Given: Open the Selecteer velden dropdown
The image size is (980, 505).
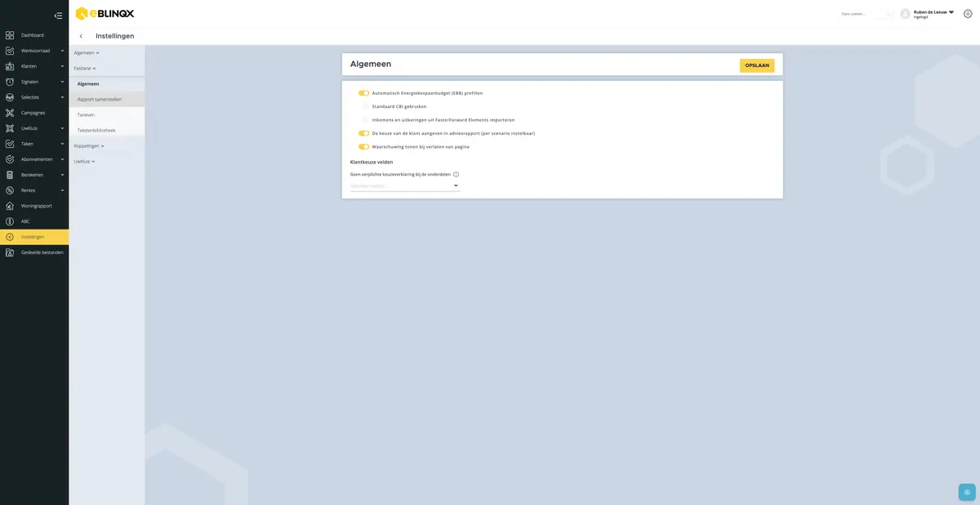Looking at the screenshot, I should coord(405,185).
